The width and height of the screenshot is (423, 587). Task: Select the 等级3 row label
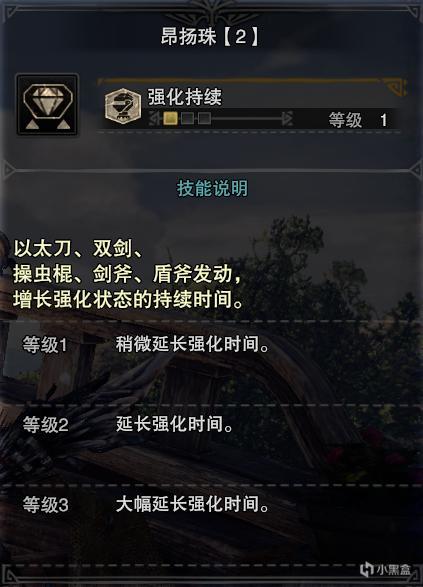pyautogui.click(x=45, y=505)
